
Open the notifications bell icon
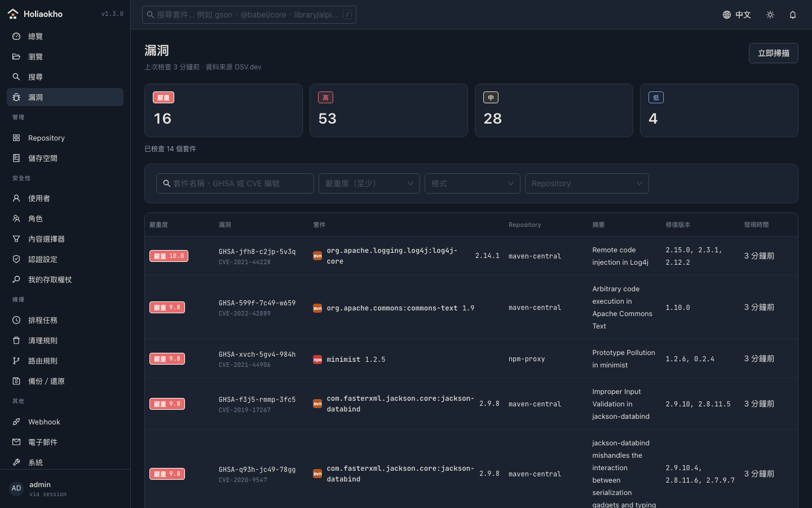click(793, 15)
